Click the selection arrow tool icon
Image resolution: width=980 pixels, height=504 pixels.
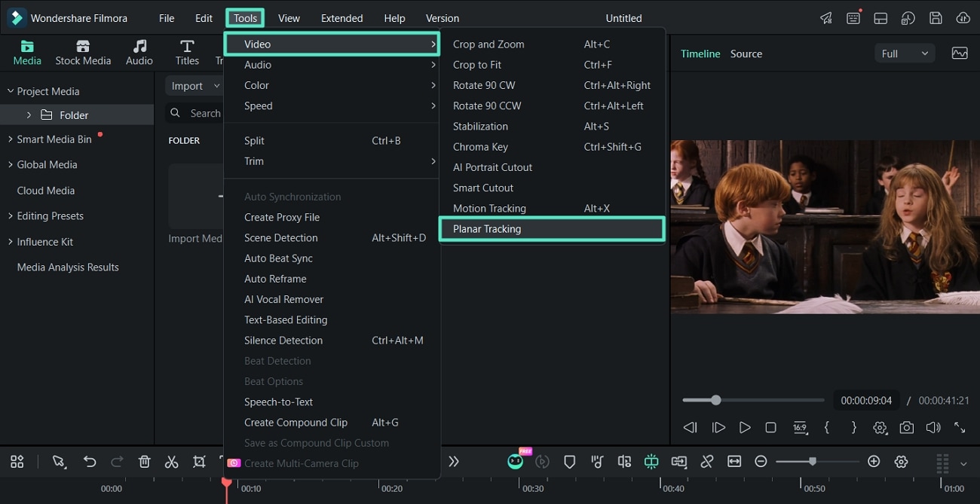[59, 462]
